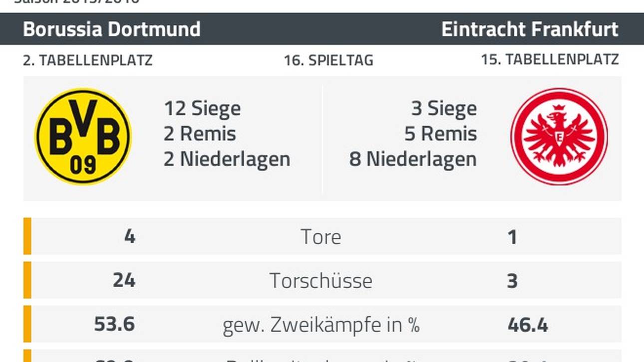Select the Eintracht Frankfurt team name header
This screenshot has width=644, height=362.
coord(530,29)
